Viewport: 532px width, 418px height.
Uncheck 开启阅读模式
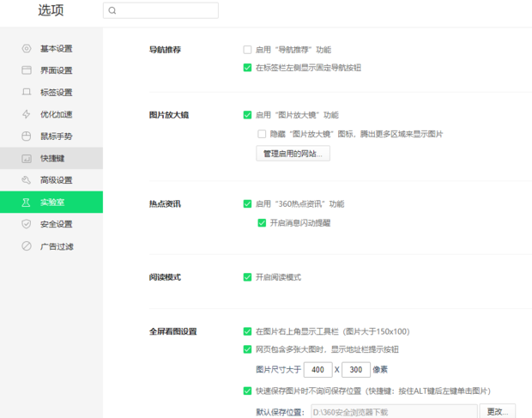coord(247,277)
